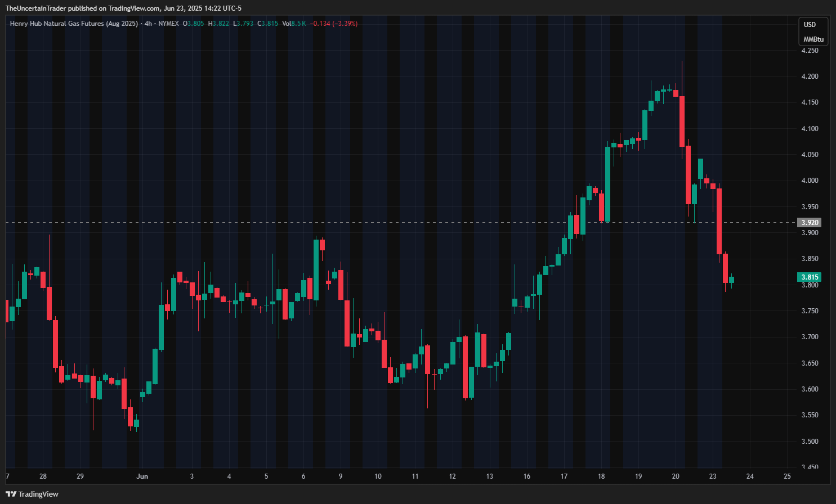This screenshot has height=504, width=836.
Task: Click the gray 3.920 price line label
Action: click(810, 223)
